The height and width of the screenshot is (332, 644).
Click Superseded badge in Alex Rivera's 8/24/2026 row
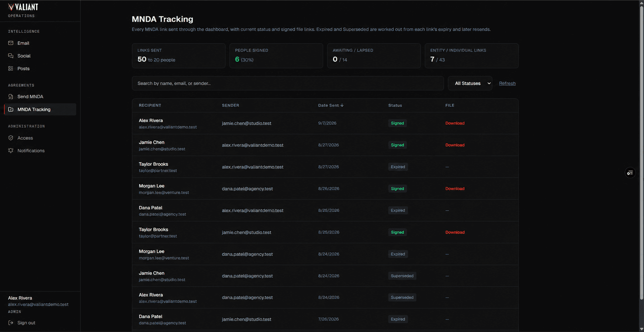pyautogui.click(x=402, y=297)
